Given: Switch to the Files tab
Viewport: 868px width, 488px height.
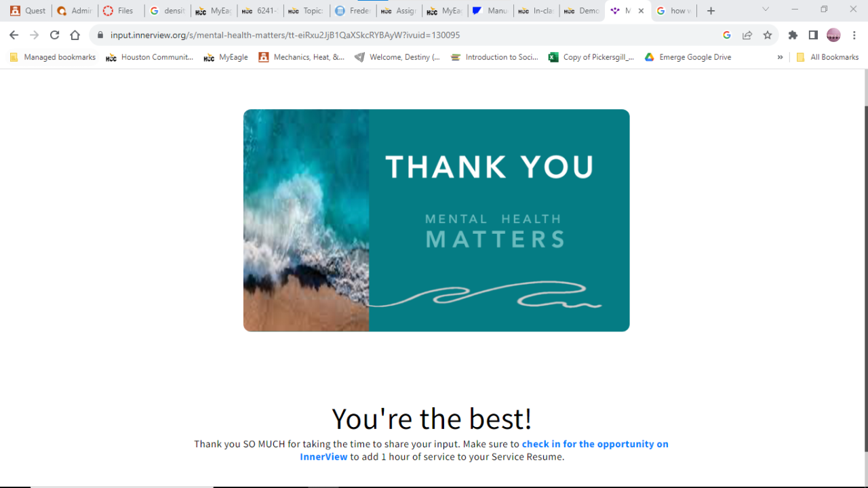Looking at the screenshot, I should point(119,11).
